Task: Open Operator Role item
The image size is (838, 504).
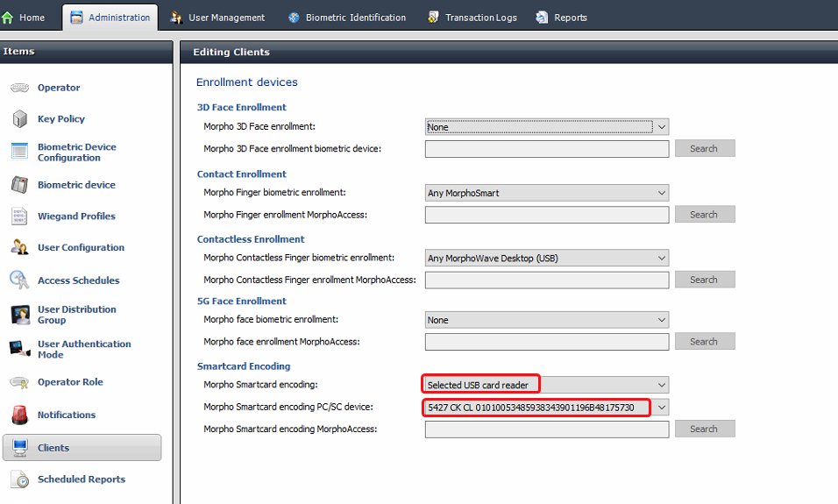Action: click(x=70, y=382)
